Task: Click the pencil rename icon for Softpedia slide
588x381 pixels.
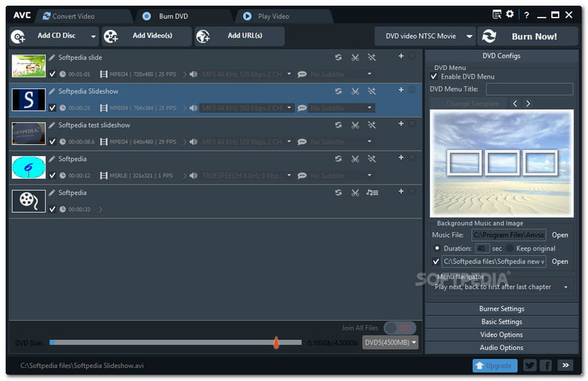Action: 52,57
